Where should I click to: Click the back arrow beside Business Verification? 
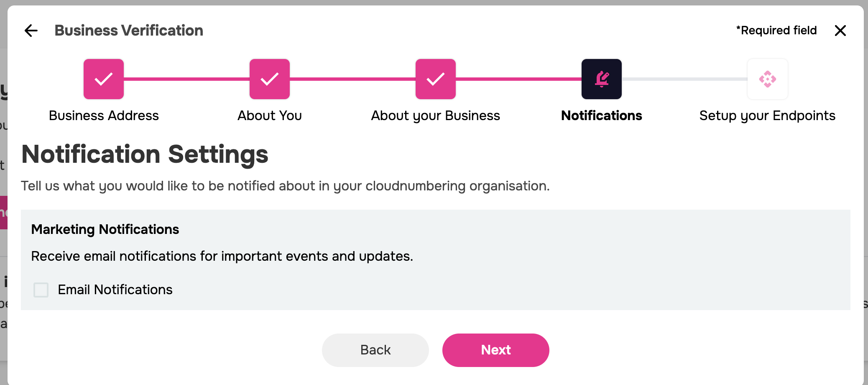pyautogui.click(x=31, y=31)
